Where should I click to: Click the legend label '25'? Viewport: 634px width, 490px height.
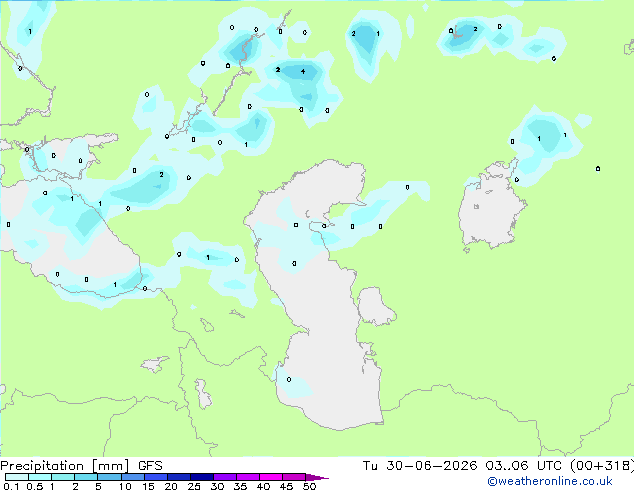(x=194, y=486)
